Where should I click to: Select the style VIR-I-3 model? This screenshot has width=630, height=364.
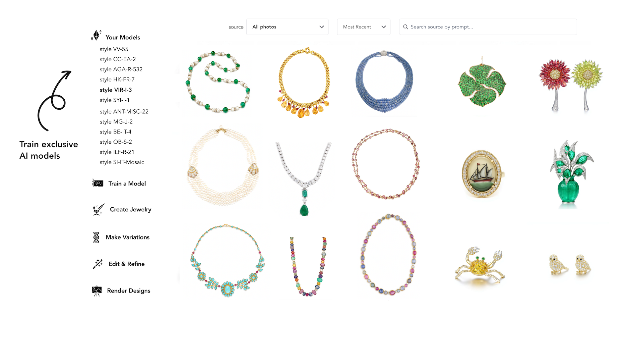point(116,90)
